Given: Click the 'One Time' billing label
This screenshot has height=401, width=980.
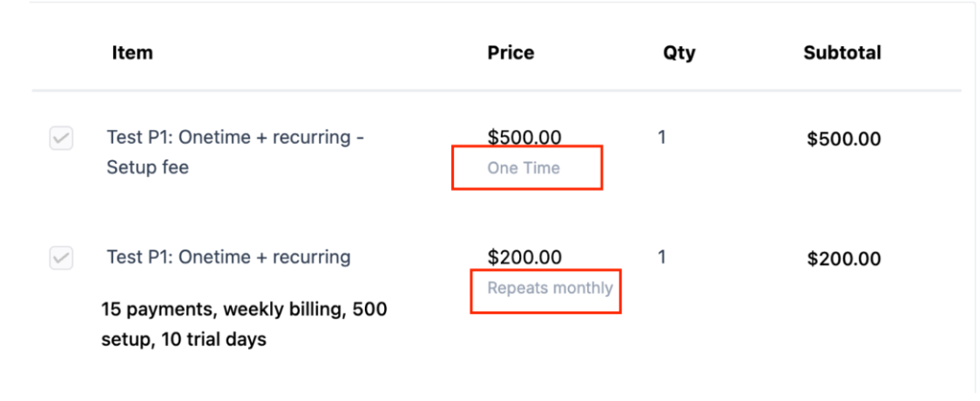Looking at the screenshot, I should (524, 168).
